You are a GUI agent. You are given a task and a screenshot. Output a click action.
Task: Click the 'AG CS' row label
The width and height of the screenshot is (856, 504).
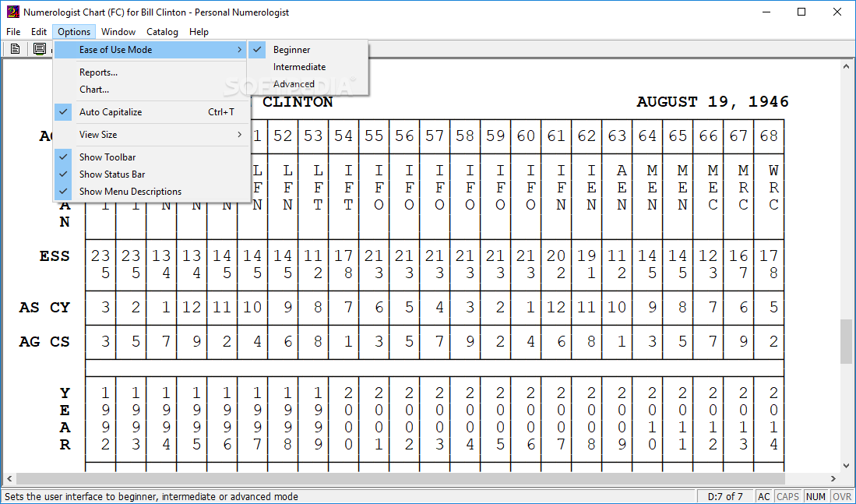click(x=44, y=342)
